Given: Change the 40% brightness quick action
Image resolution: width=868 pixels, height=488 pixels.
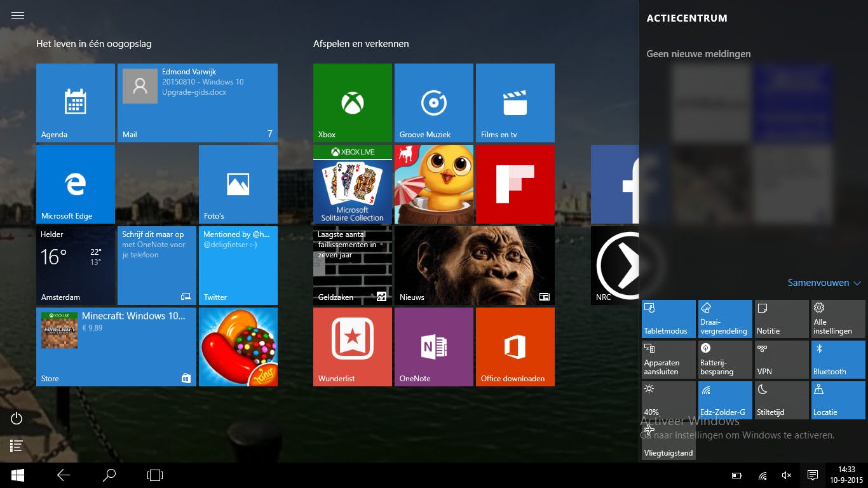Looking at the screenshot, I should click(668, 400).
